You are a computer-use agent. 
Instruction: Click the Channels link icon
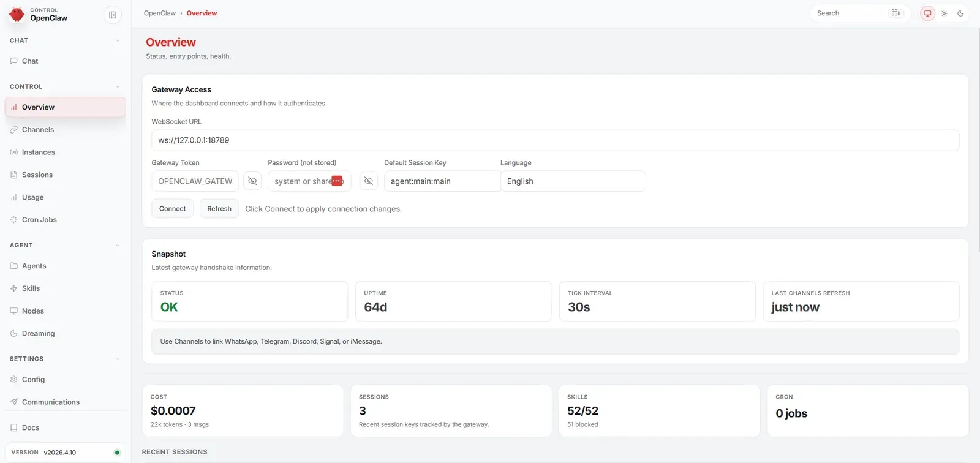click(x=13, y=130)
